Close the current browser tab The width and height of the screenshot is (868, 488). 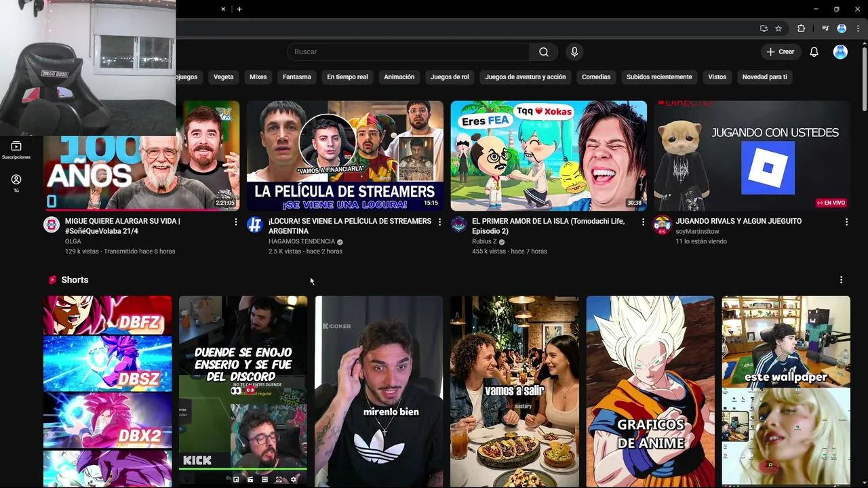(x=223, y=9)
